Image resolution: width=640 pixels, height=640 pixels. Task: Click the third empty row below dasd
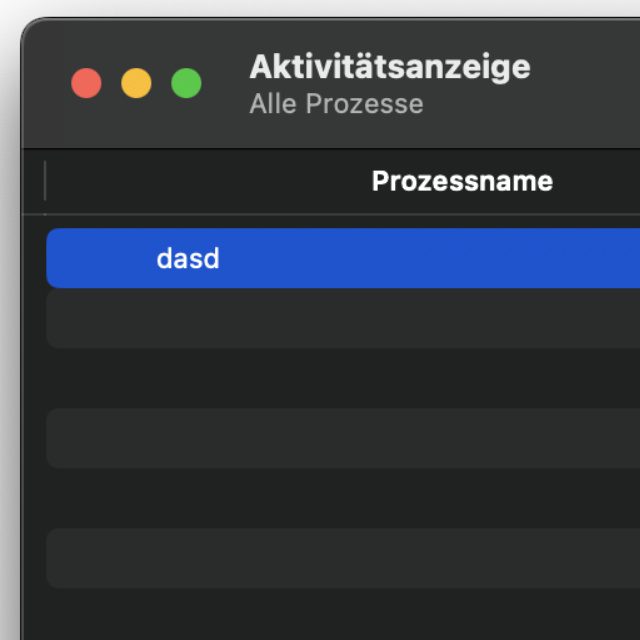point(340,438)
